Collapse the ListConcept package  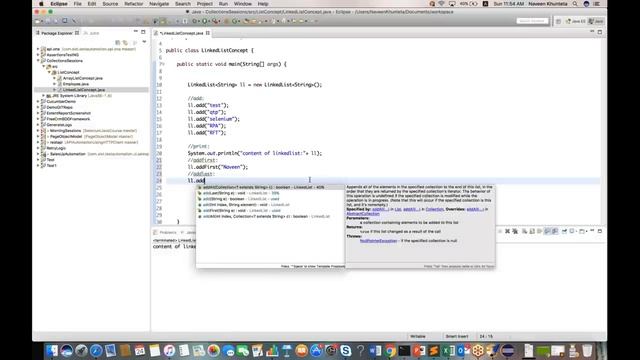point(49,72)
